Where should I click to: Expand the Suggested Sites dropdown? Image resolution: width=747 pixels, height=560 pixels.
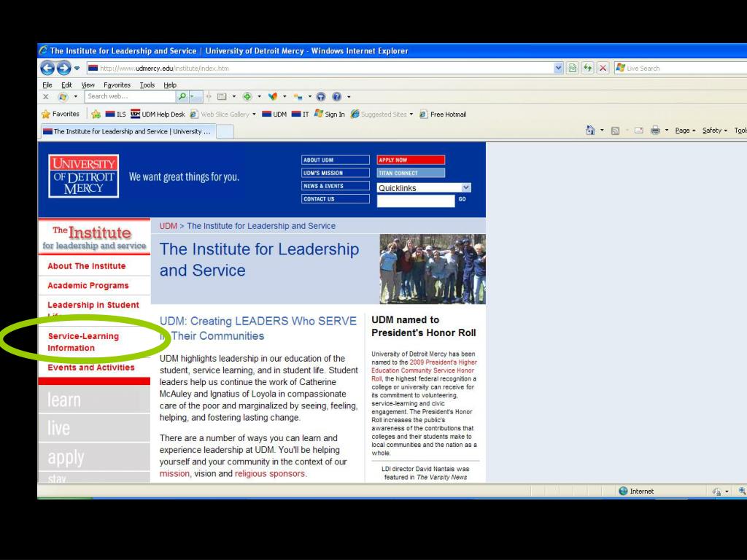pyautogui.click(x=411, y=114)
